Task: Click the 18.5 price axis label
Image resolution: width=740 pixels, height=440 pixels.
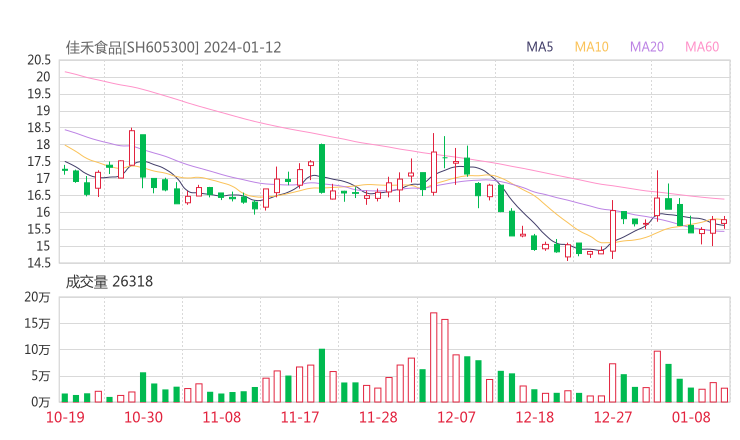Action: click(x=39, y=128)
